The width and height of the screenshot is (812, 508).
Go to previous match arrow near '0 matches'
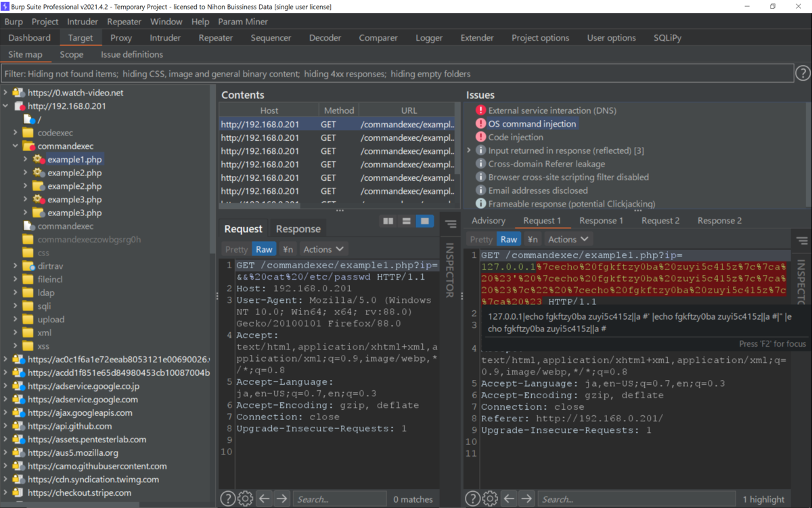click(265, 499)
